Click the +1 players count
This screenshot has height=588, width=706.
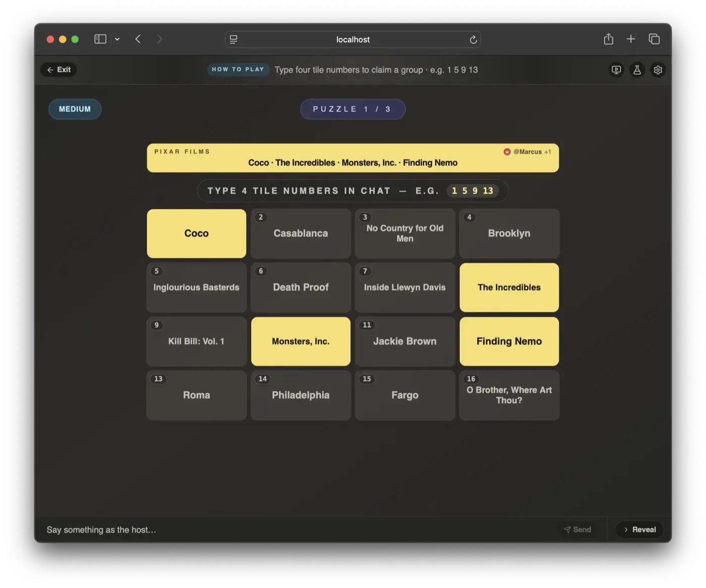[x=548, y=152]
